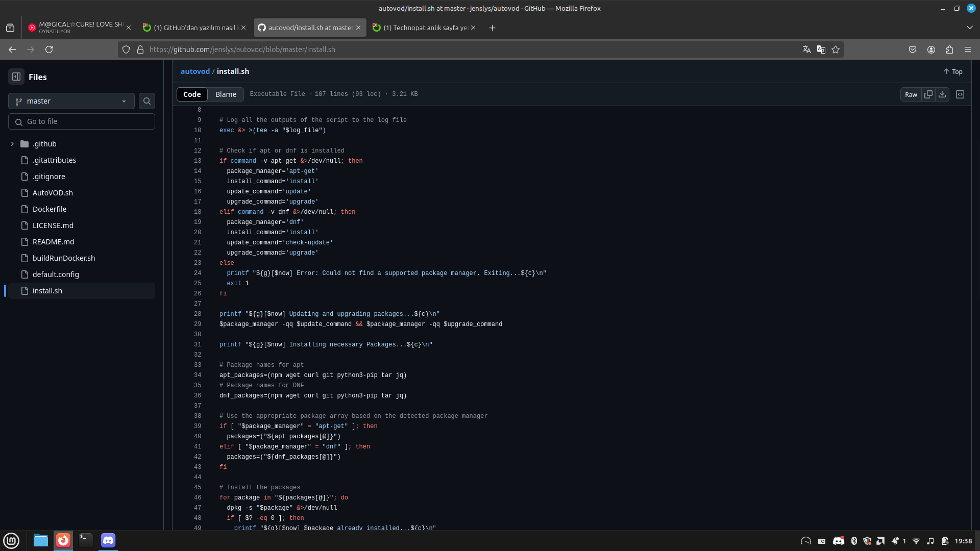Click the file search magnifier icon
Viewport: 980px width, 551px height.
(x=147, y=101)
